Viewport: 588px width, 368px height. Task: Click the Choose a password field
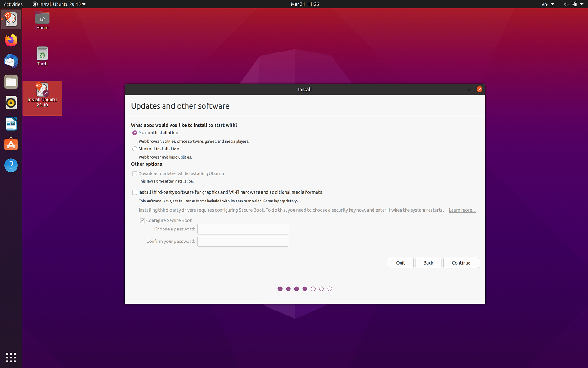(243, 229)
